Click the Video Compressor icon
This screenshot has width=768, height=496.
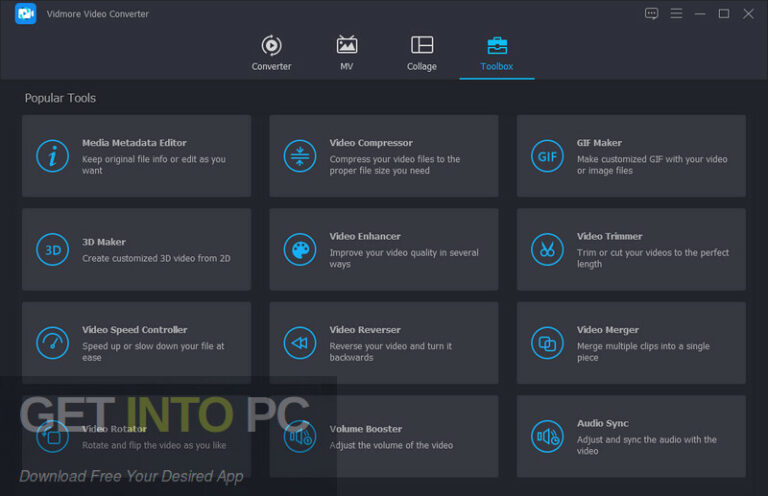[300, 156]
